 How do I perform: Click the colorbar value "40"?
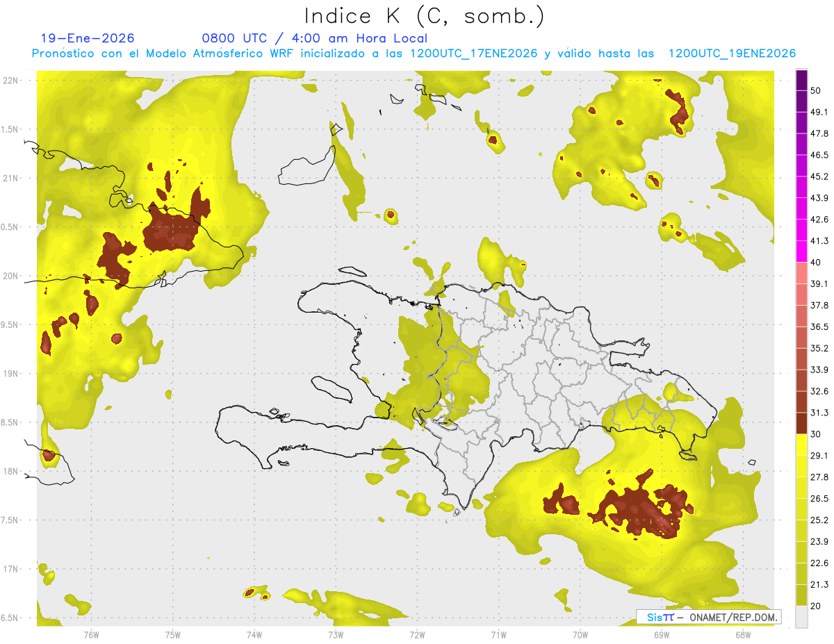click(817, 263)
